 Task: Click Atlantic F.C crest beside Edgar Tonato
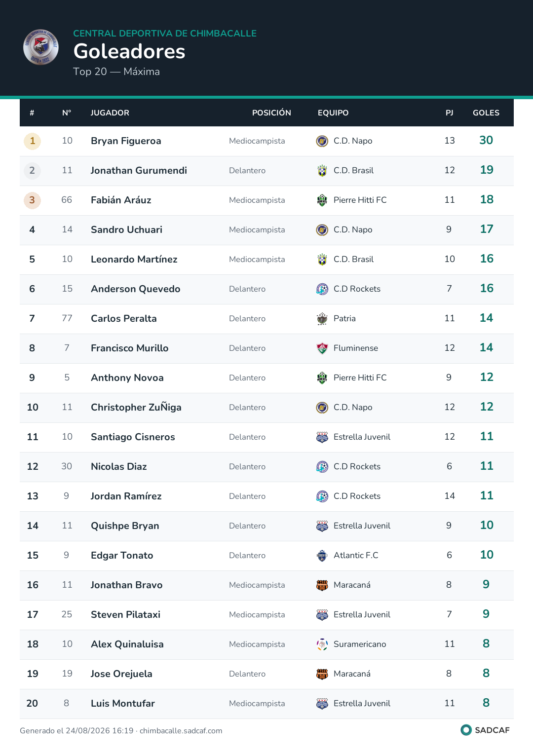coord(322,556)
